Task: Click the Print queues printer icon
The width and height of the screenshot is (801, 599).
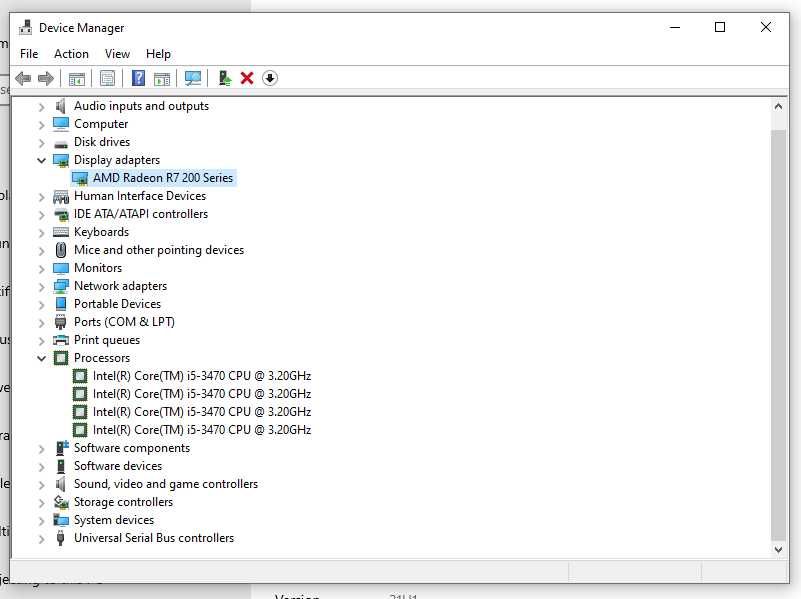Action: coord(61,340)
